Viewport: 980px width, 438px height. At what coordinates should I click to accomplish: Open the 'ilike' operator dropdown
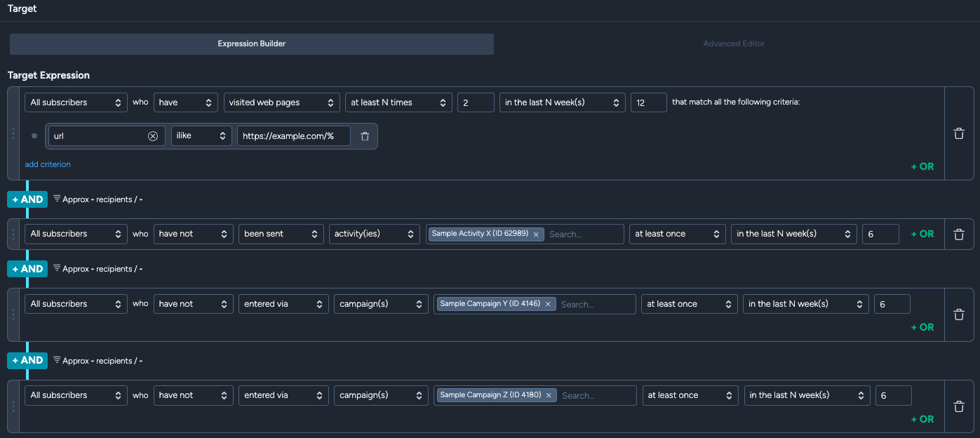[201, 136]
